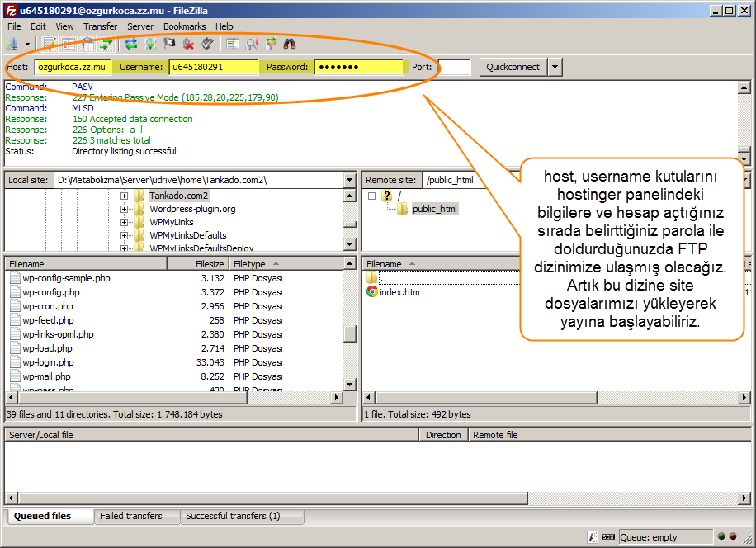Click the local file list scroll-down arrow
The width and height of the screenshot is (756, 548).
click(350, 384)
